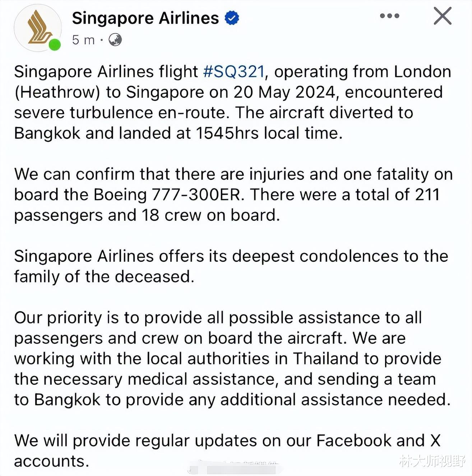
Task: Click the Chinese watermark in the bottom corner
Action: [432, 461]
